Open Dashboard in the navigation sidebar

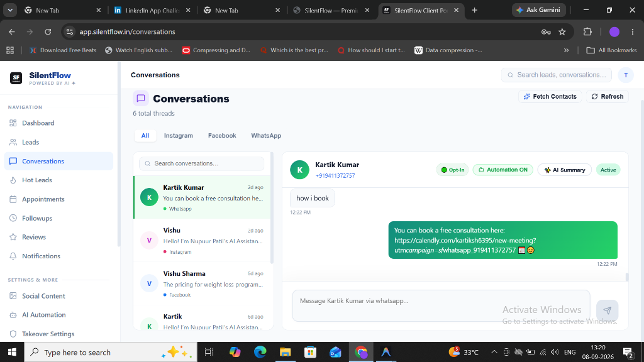click(x=58, y=123)
